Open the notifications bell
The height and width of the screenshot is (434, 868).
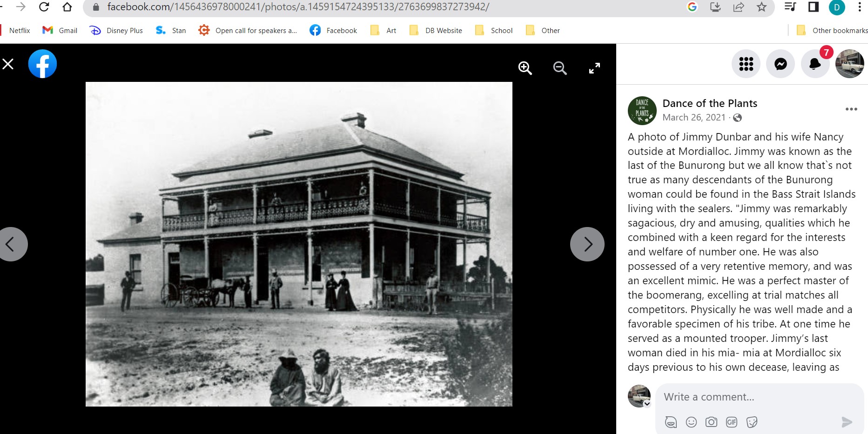click(814, 64)
